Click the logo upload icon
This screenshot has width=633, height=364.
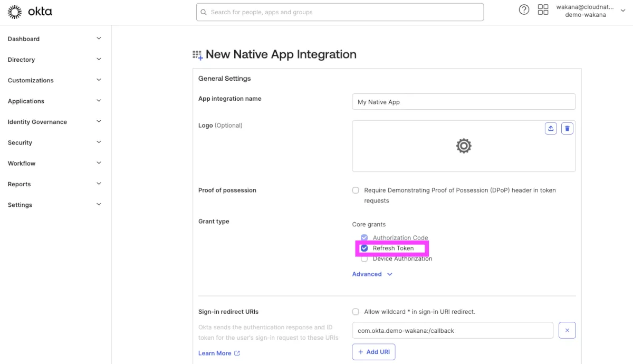point(551,128)
